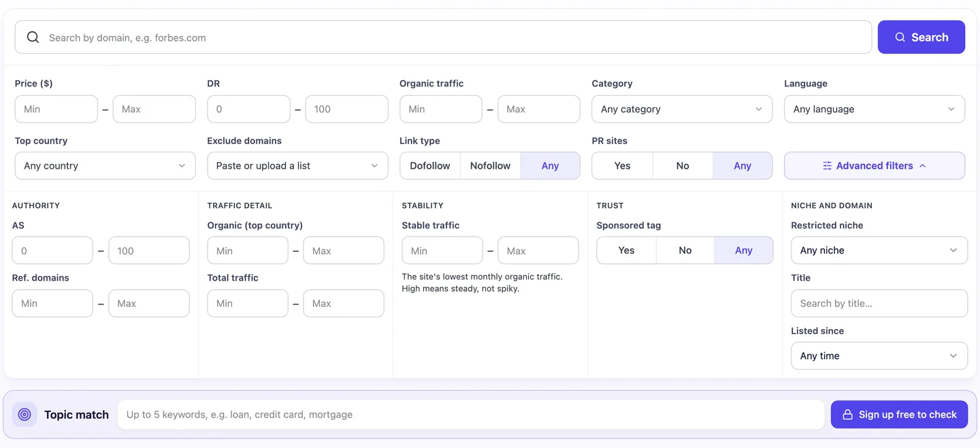Click the Price ($) label
The height and width of the screenshot is (448, 980).
(34, 84)
